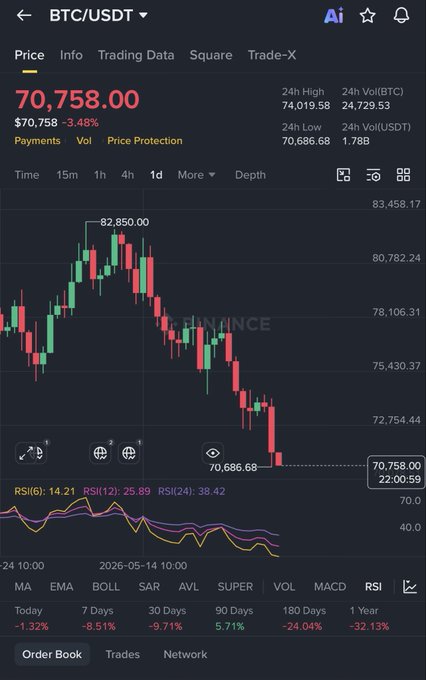Image resolution: width=426 pixels, height=680 pixels.
Task: Enable the MA indicator
Action: tap(23, 587)
